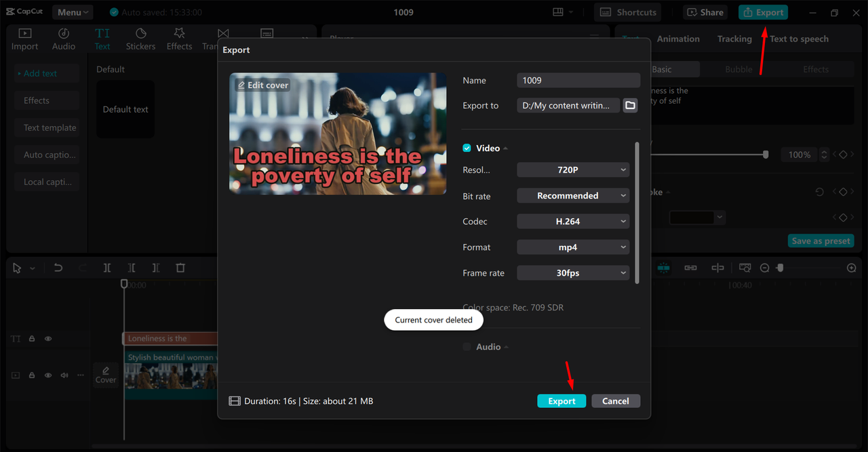Click the main track magnet snap icon
This screenshot has width=868, height=452.
coord(663,268)
